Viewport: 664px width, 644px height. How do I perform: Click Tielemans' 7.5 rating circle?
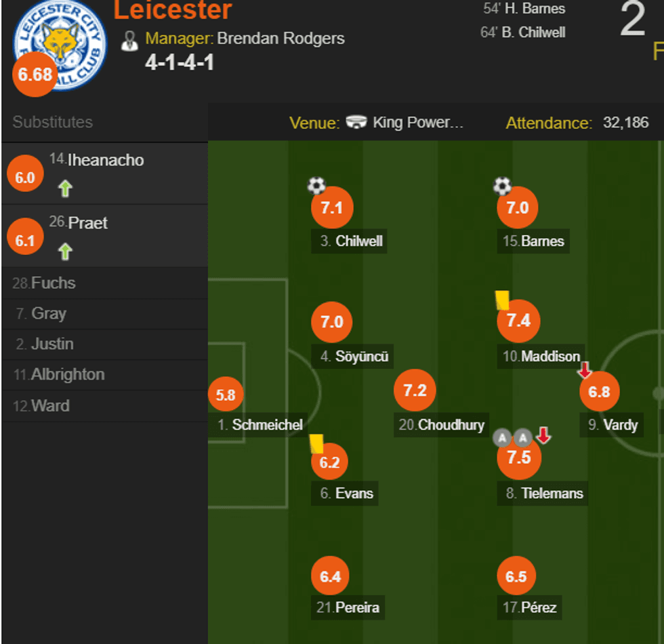519,458
